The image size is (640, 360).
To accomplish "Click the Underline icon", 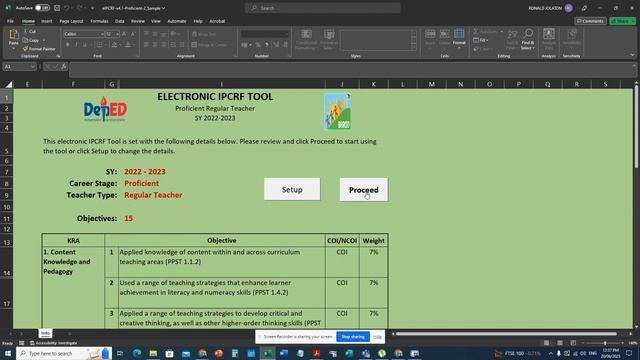I will point(85,44).
